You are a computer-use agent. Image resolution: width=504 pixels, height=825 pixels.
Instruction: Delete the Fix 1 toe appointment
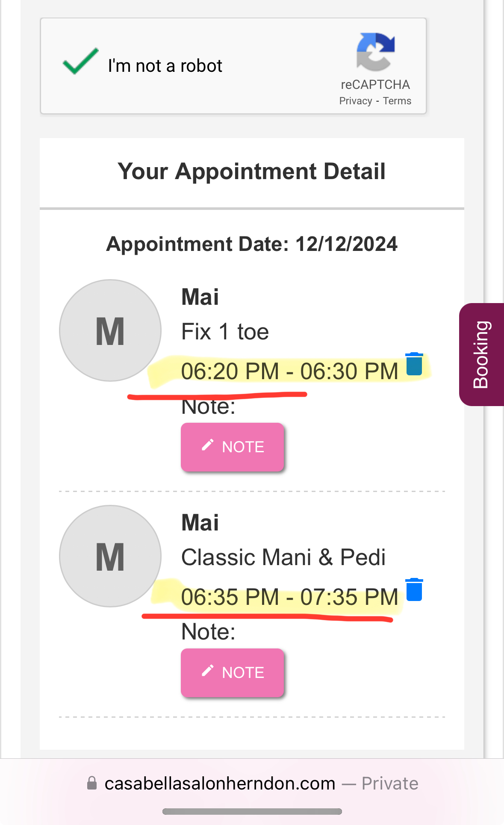(x=414, y=364)
